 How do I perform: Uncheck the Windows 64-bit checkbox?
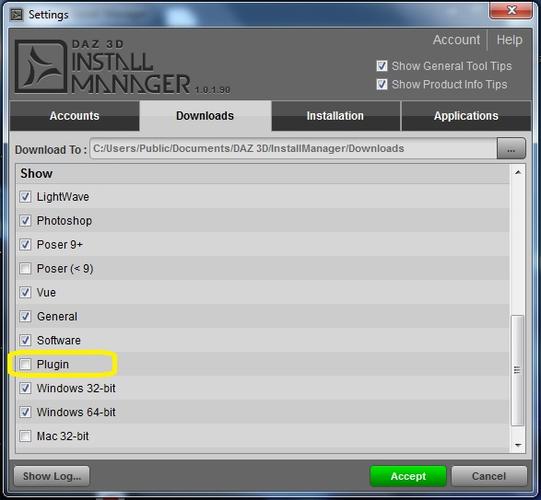25,412
